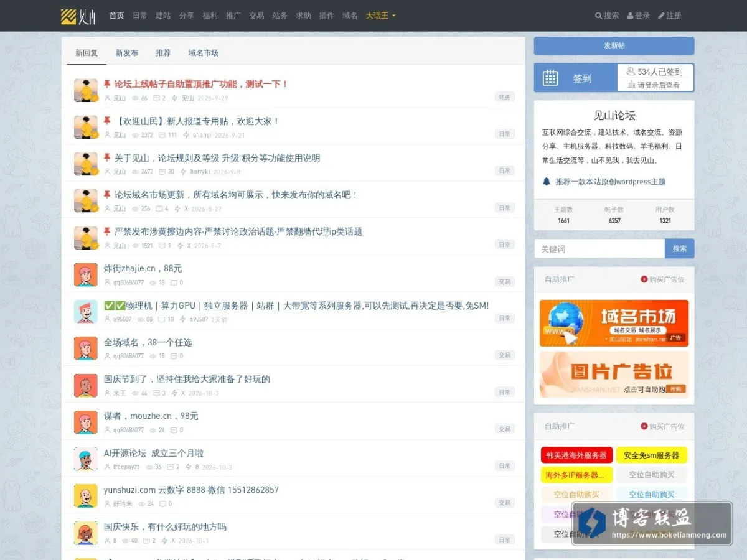
Task: Open avatar of AI开源论坛 post
Action: tap(86, 459)
